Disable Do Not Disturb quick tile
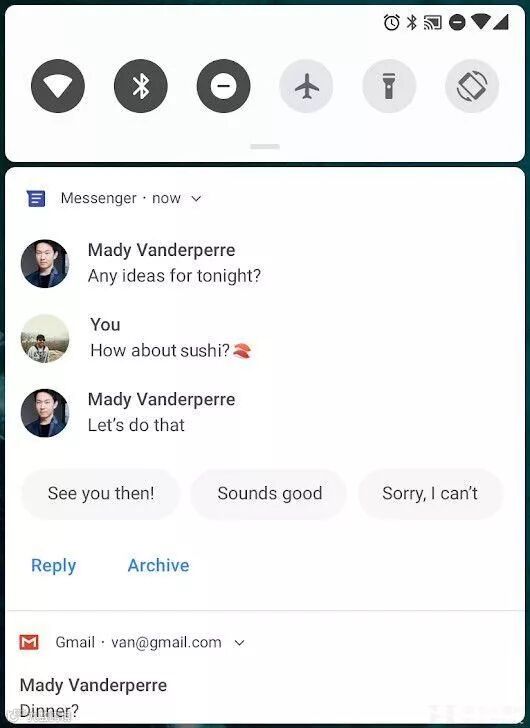Image resolution: width=530 pixels, height=728 pixels. (224, 86)
